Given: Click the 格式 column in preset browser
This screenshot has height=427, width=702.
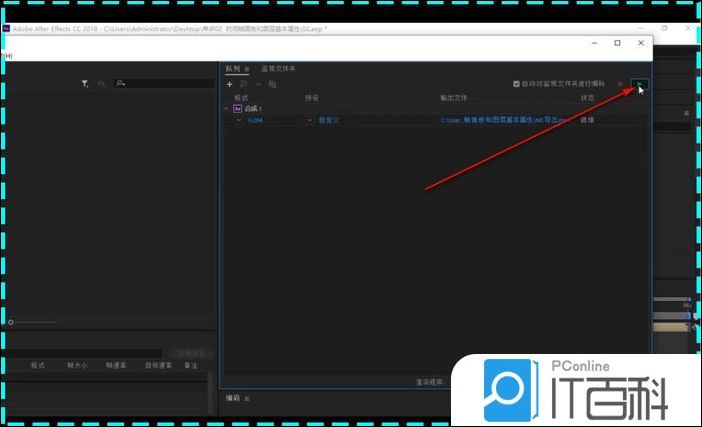Looking at the screenshot, I should coord(38,365).
